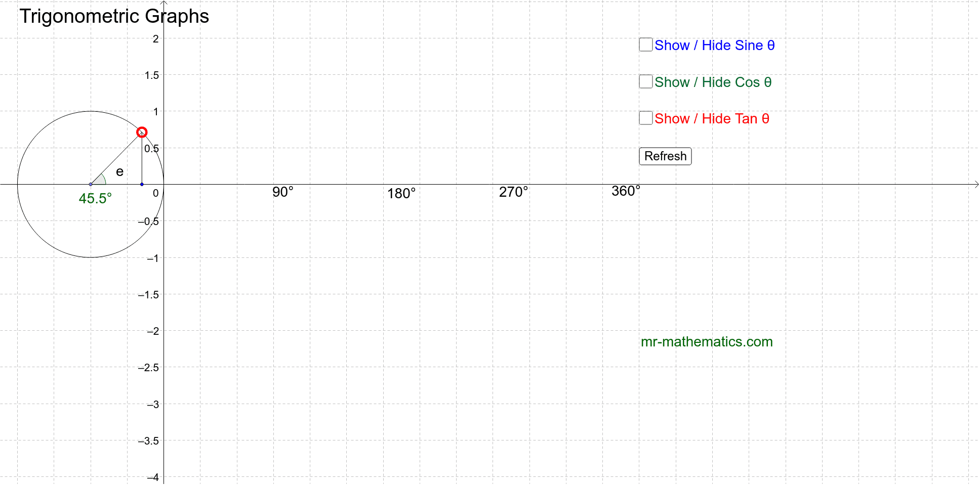Select the 180° axis label
980x485 pixels.
401,194
